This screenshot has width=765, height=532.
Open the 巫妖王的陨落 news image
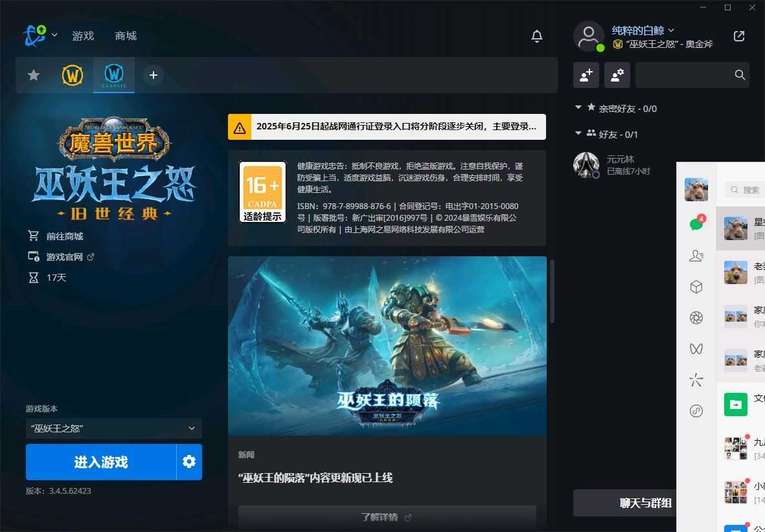click(387, 346)
